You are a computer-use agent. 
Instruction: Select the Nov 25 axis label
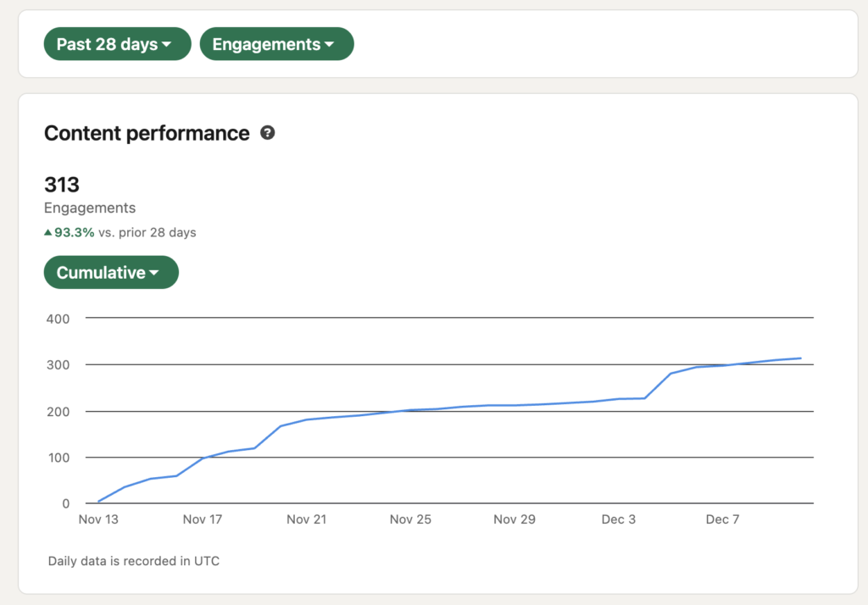(x=410, y=519)
